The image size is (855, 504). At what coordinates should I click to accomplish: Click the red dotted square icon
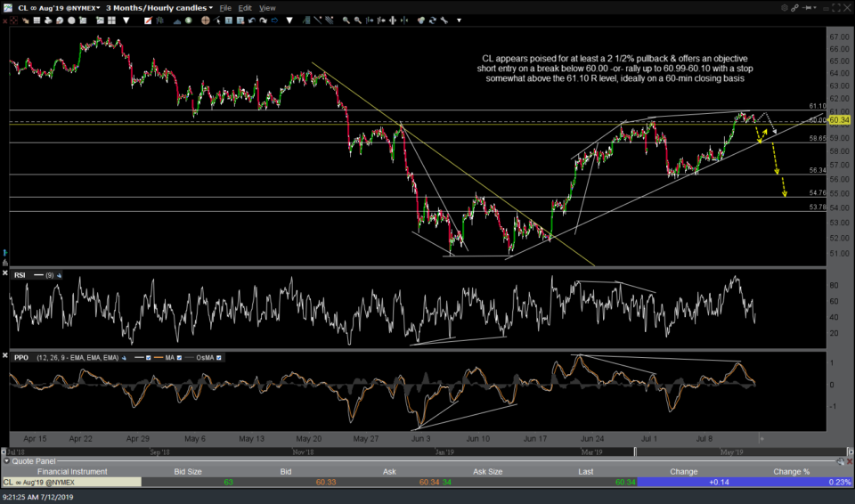13,20
